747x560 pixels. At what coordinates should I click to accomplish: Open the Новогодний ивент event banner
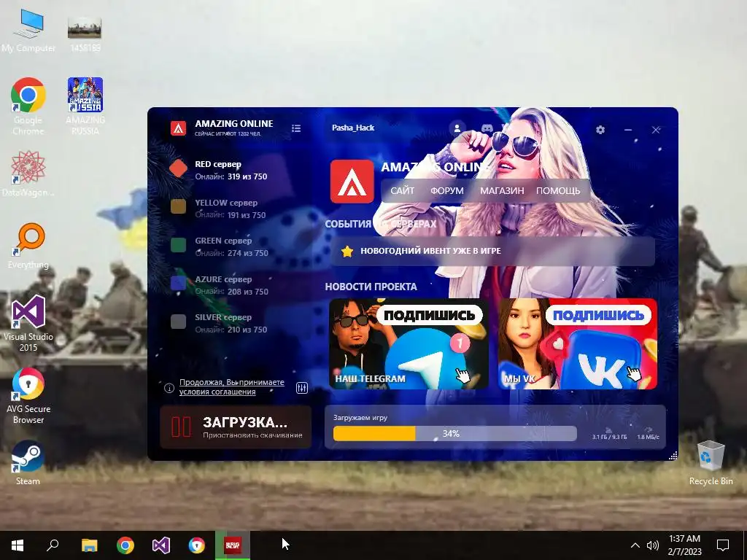492,251
